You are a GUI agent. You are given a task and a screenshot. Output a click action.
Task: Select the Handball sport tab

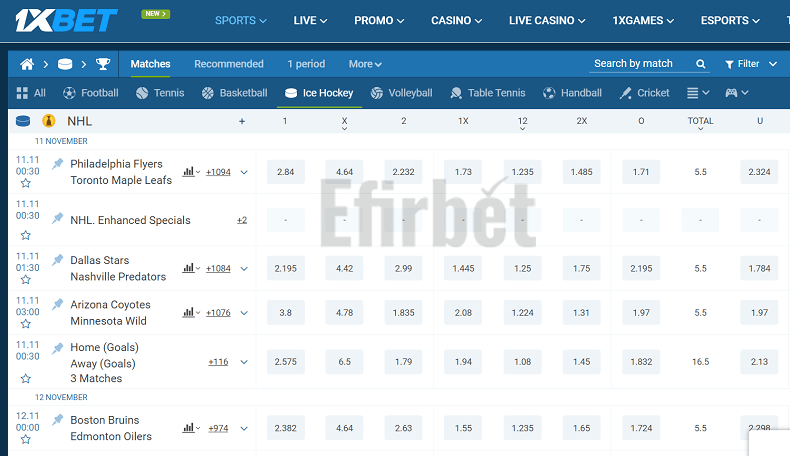572,93
